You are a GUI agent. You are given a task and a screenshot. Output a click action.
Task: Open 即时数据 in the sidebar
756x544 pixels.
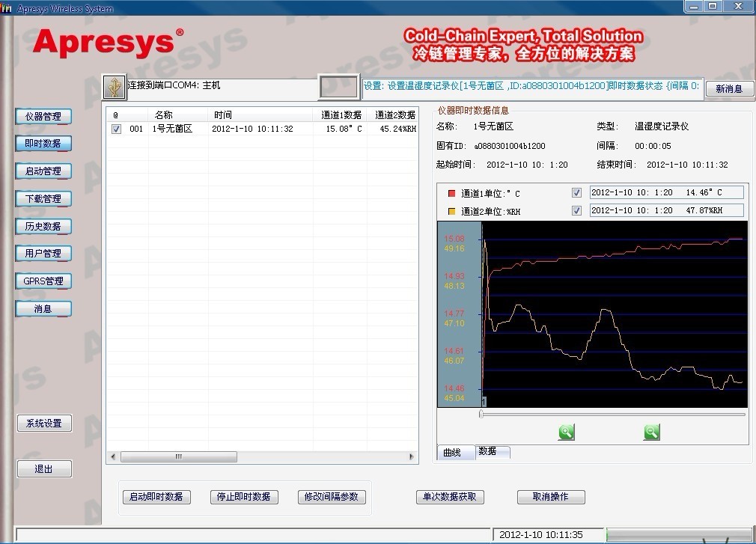[x=43, y=143]
